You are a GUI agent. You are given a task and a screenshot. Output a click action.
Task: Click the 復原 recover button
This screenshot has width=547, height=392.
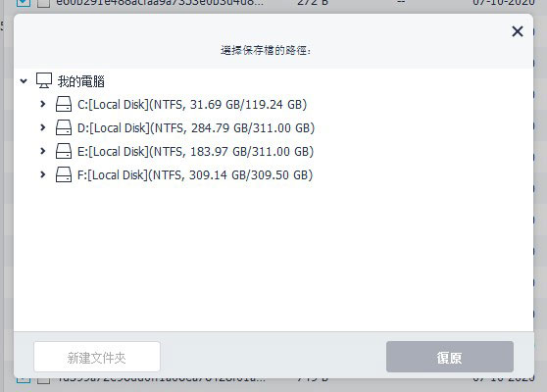pos(450,357)
